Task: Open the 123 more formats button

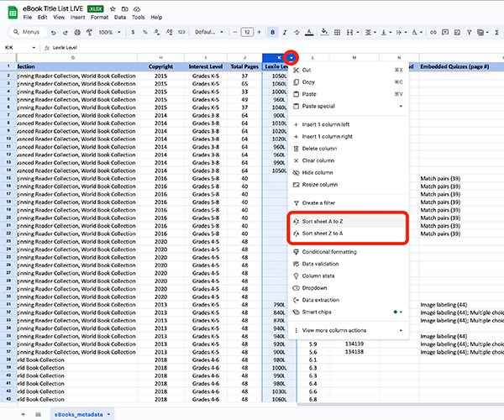Action: pos(181,32)
